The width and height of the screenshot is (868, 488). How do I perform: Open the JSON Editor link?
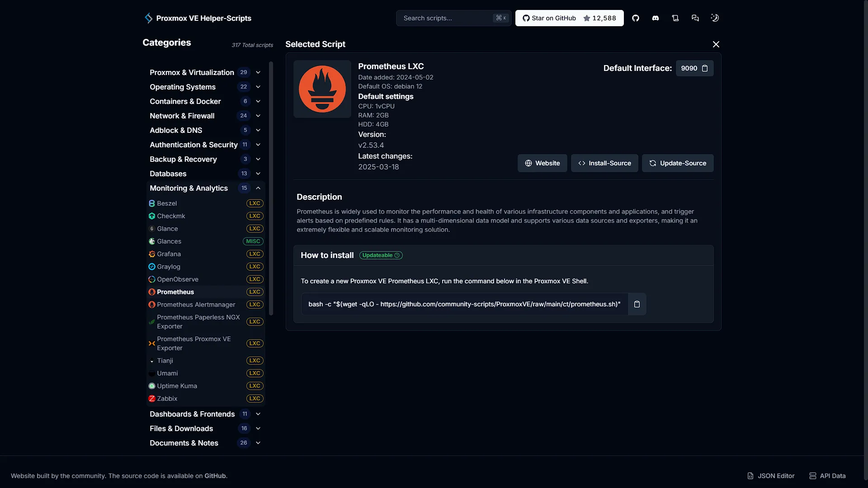point(771,476)
